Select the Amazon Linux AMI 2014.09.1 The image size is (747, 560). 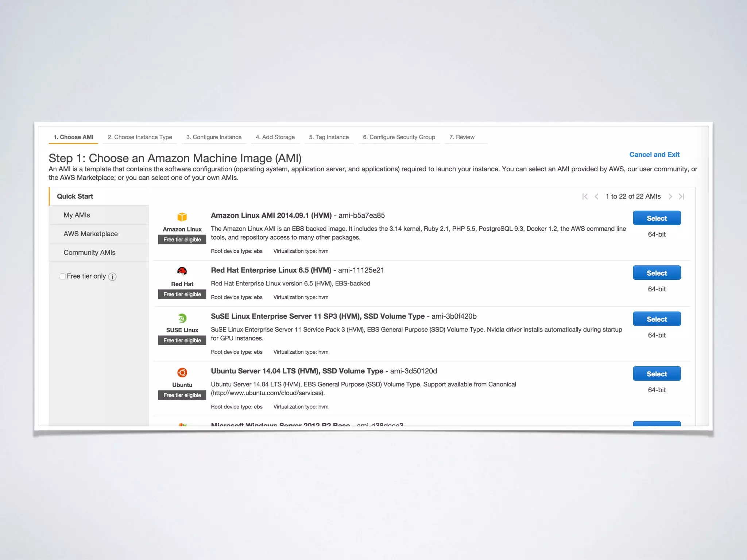pyautogui.click(x=657, y=218)
